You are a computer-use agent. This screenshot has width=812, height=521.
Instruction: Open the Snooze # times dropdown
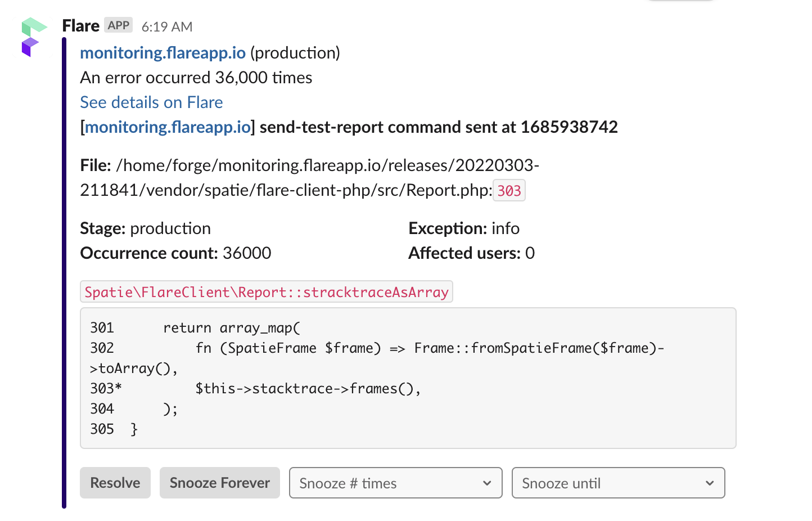click(395, 483)
